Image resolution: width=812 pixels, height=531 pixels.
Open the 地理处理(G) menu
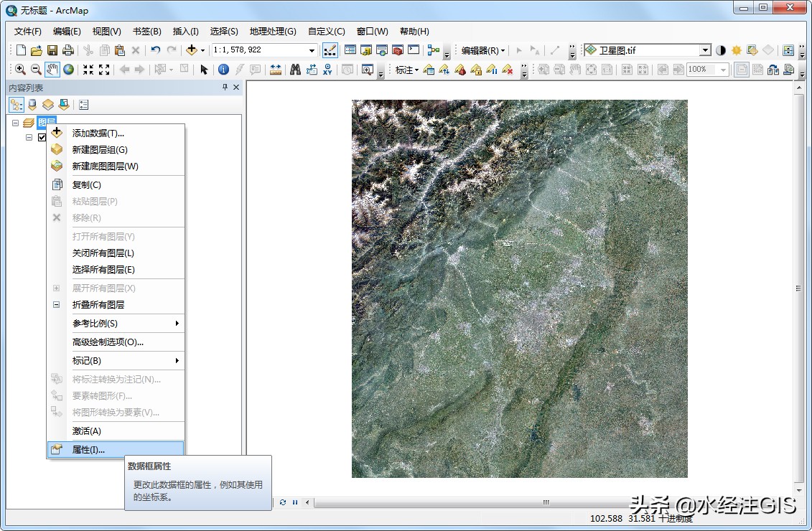point(273,31)
